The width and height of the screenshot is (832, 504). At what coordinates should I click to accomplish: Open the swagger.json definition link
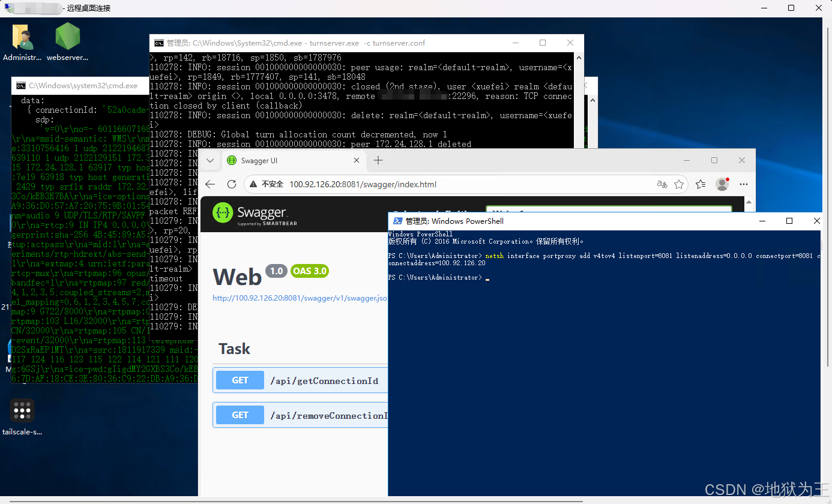(x=300, y=298)
